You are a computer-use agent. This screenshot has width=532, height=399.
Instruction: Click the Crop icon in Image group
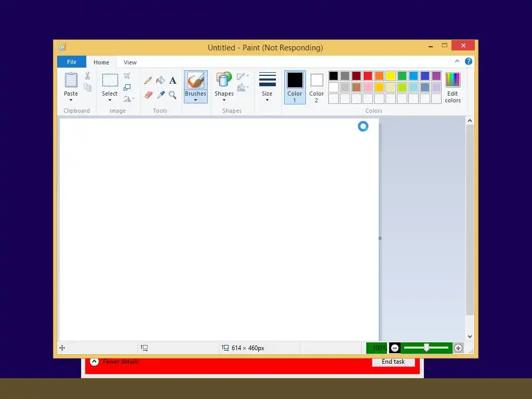[x=127, y=76]
